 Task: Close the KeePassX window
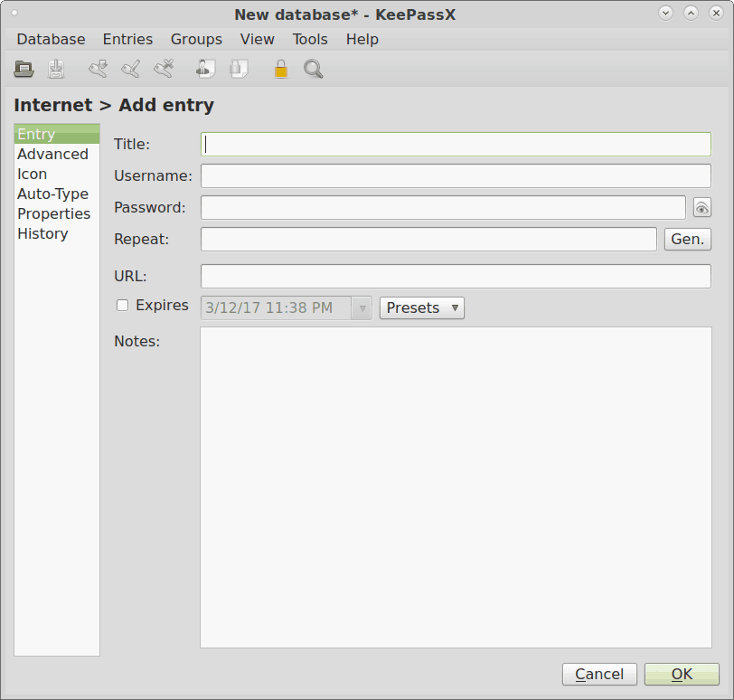coord(716,13)
